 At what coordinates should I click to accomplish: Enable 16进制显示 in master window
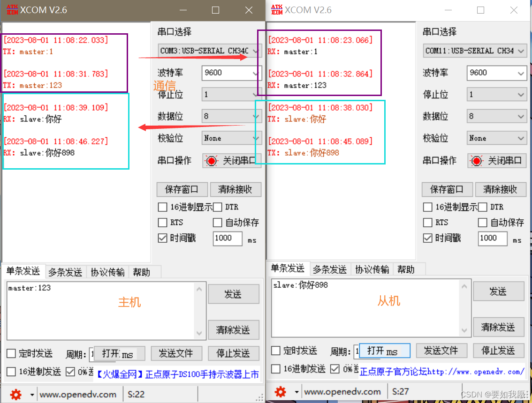pyautogui.click(x=162, y=207)
